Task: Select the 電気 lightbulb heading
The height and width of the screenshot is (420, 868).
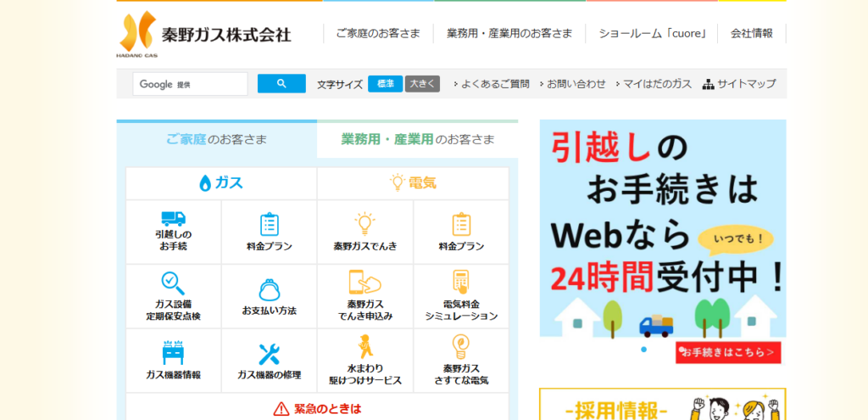Action: [x=413, y=183]
